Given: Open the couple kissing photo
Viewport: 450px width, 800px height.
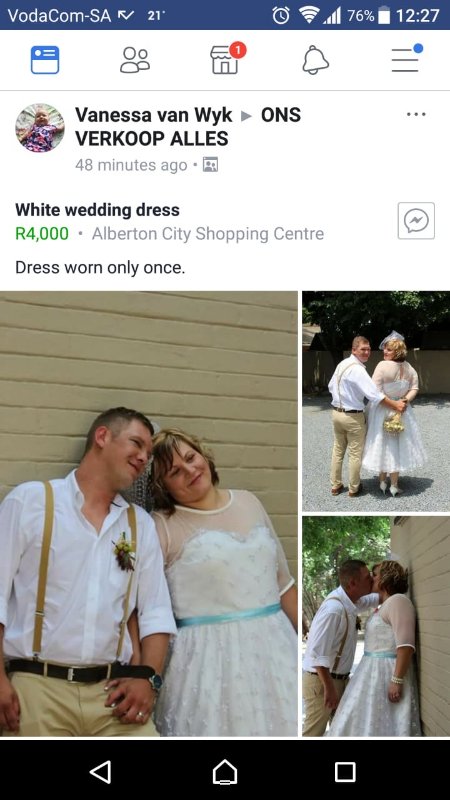Looking at the screenshot, I should pos(376,626).
